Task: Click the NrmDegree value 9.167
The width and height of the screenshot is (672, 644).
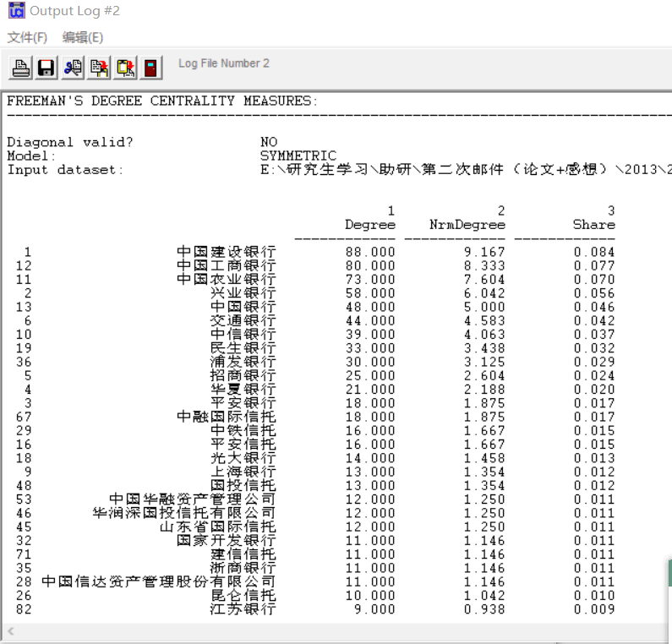Action: tap(484, 252)
